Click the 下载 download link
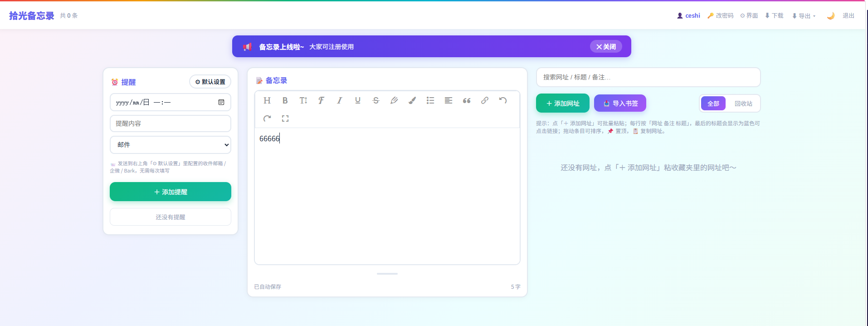This screenshot has height=326, width=868. (774, 15)
